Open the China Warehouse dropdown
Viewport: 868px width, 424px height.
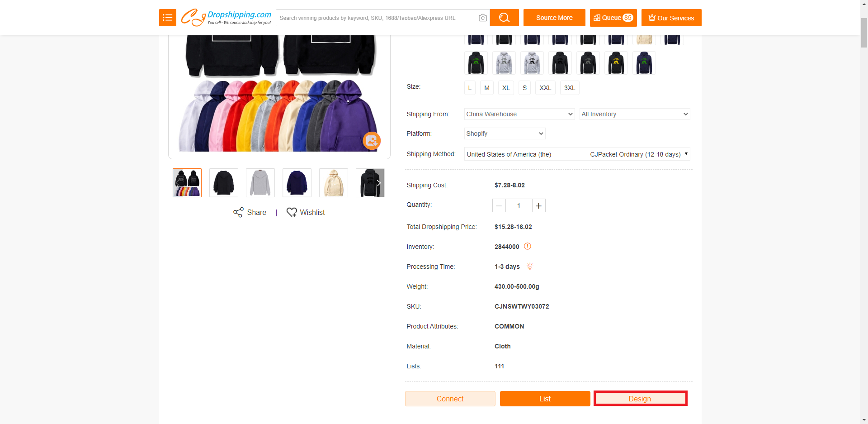[x=519, y=114]
